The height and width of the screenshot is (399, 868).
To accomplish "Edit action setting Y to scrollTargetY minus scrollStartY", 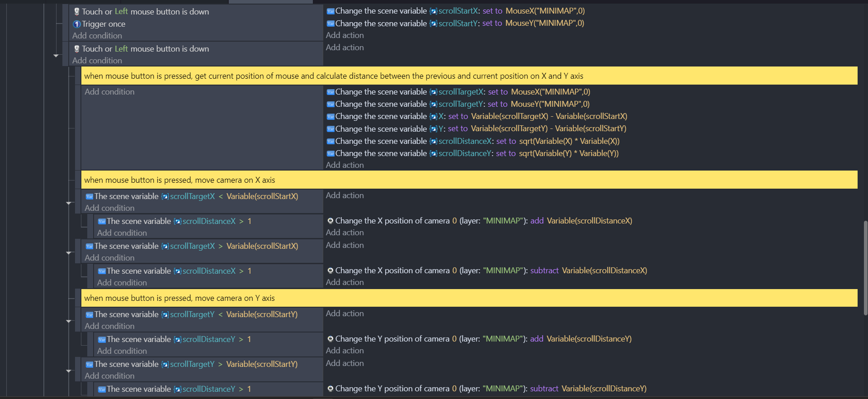I will 476,128.
